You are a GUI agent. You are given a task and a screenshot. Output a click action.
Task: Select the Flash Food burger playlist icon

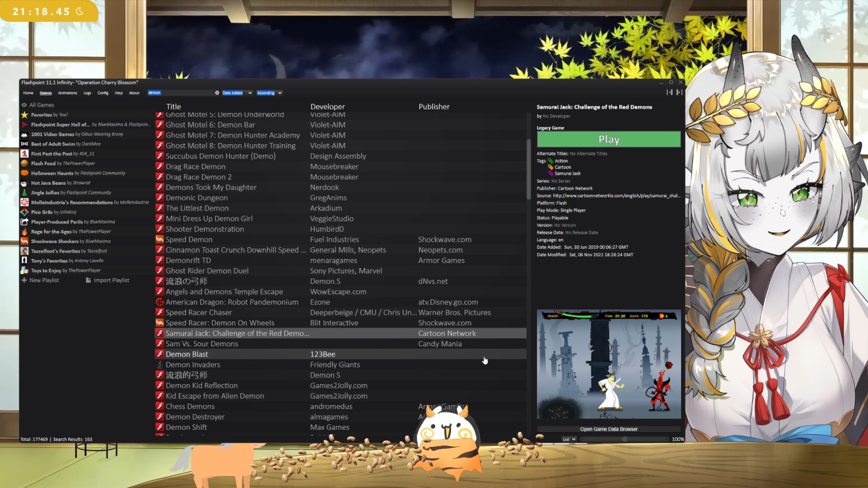(x=25, y=163)
